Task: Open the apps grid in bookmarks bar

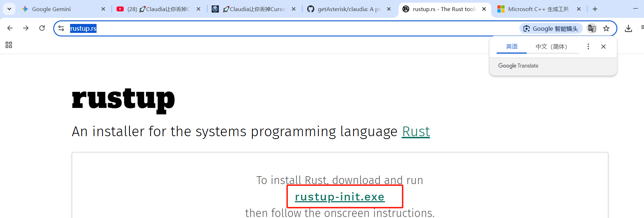Action: pos(9,45)
